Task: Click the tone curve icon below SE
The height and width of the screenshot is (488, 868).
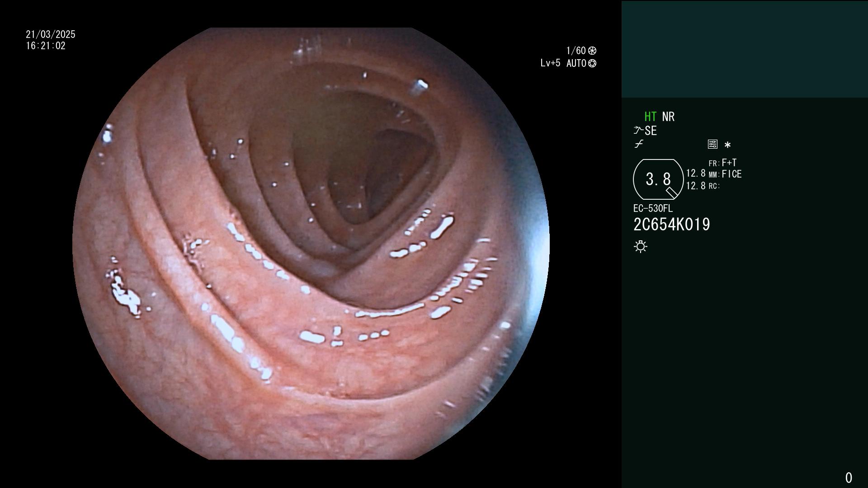Action: coord(639,144)
